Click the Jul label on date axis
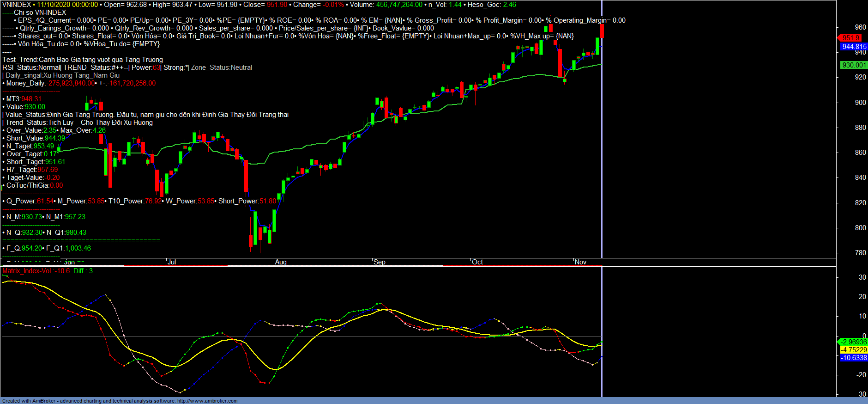868x404 pixels. pos(172,262)
